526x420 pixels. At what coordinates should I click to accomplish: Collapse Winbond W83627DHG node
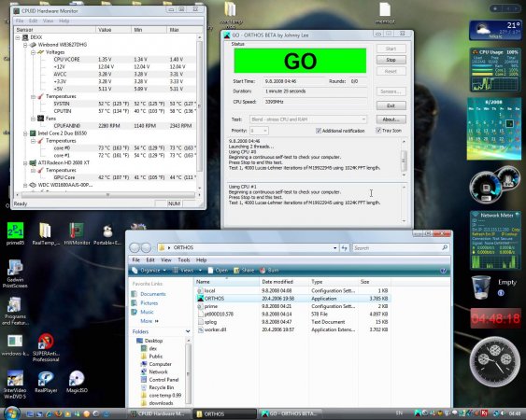coord(25,45)
